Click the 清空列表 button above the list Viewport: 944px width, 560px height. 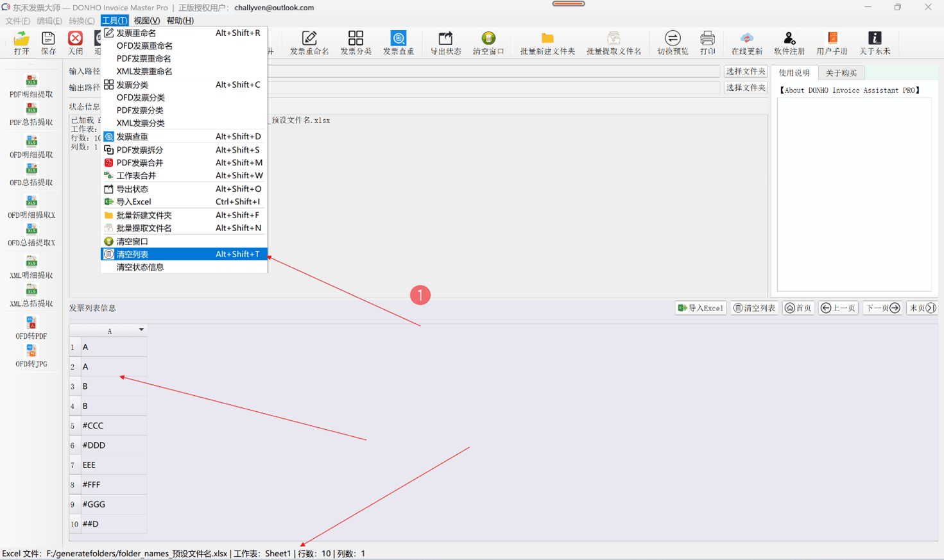pyautogui.click(x=755, y=308)
